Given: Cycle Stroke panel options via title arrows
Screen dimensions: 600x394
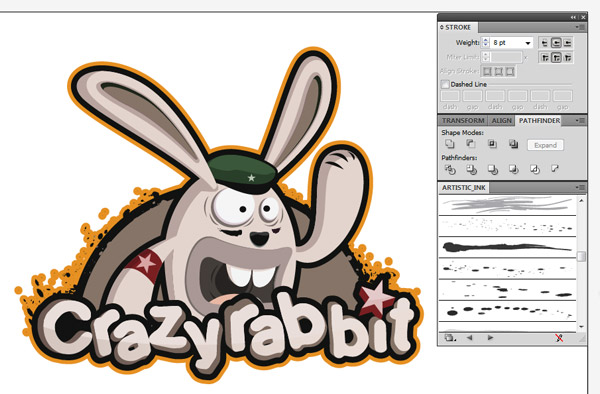Looking at the screenshot, I should click(x=442, y=27).
